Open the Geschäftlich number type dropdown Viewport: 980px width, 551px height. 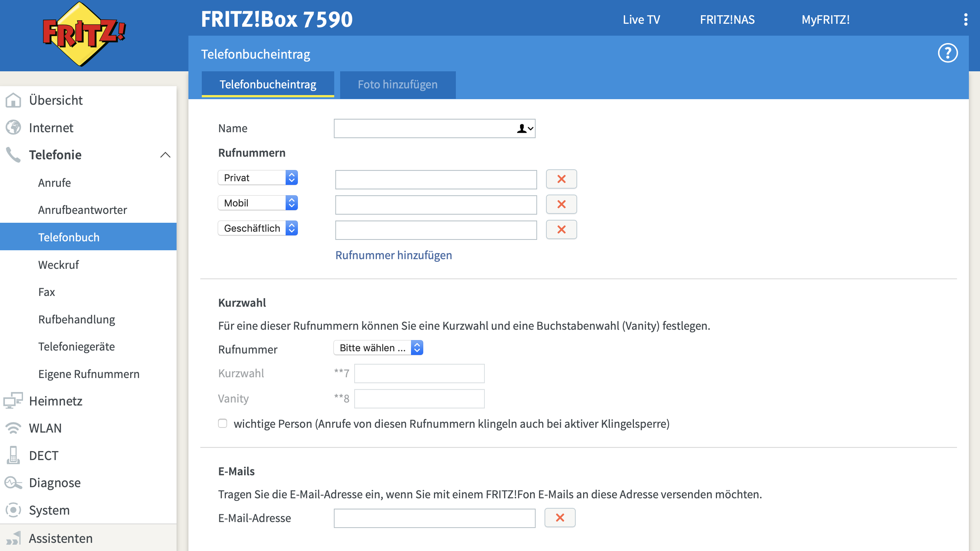(257, 228)
